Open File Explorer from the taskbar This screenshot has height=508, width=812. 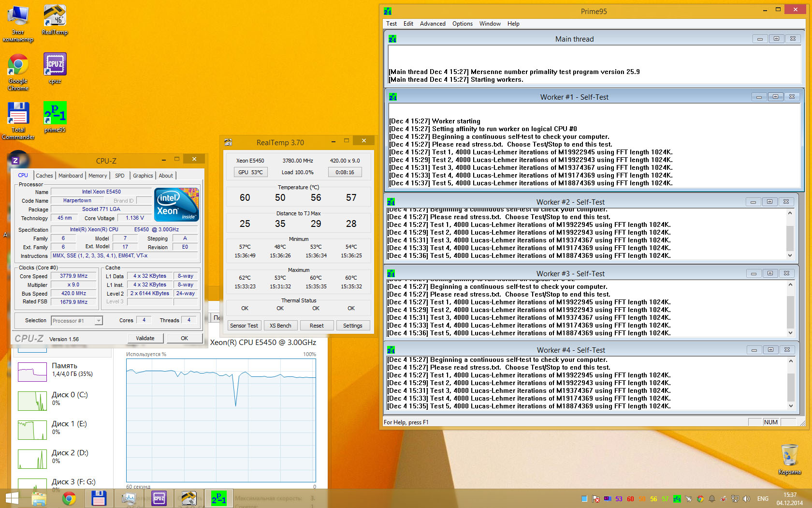point(39,498)
